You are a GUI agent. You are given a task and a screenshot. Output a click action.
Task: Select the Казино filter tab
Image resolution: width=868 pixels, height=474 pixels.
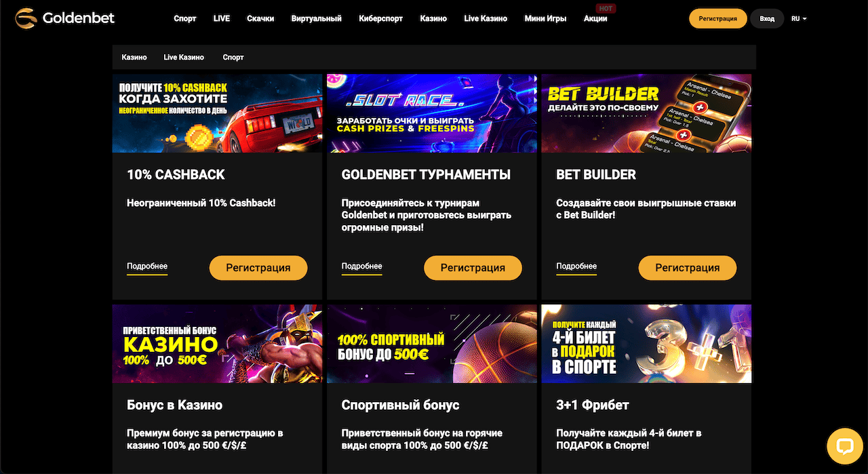[134, 58]
